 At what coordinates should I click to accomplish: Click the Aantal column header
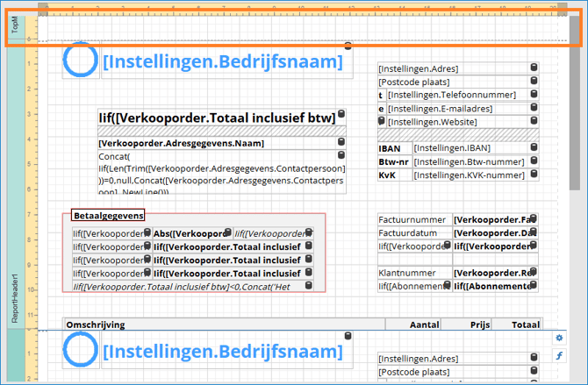point(424,324)
